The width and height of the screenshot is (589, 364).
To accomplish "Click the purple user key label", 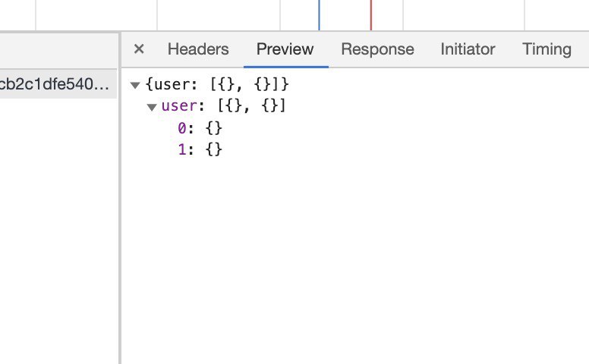I will pos(179,106).
